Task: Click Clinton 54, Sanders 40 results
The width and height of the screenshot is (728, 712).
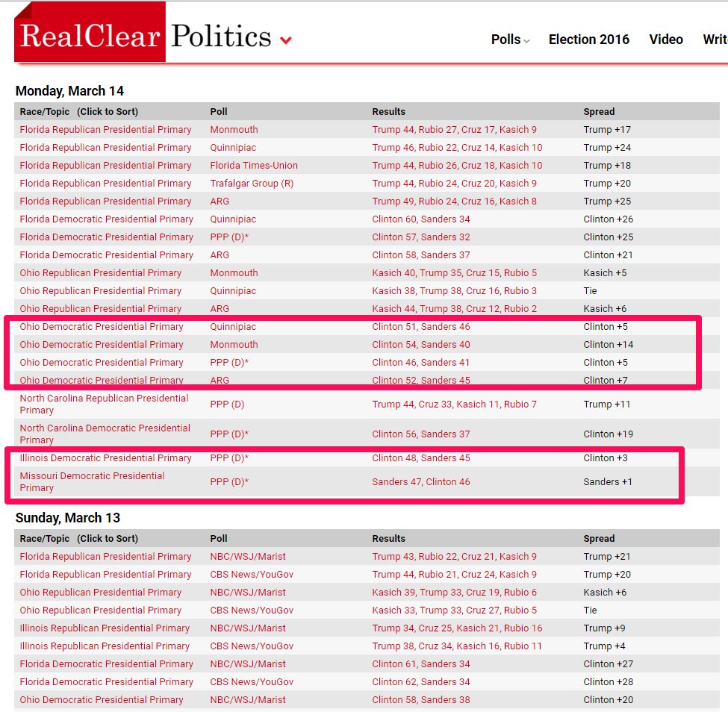Action: (421, 345)
